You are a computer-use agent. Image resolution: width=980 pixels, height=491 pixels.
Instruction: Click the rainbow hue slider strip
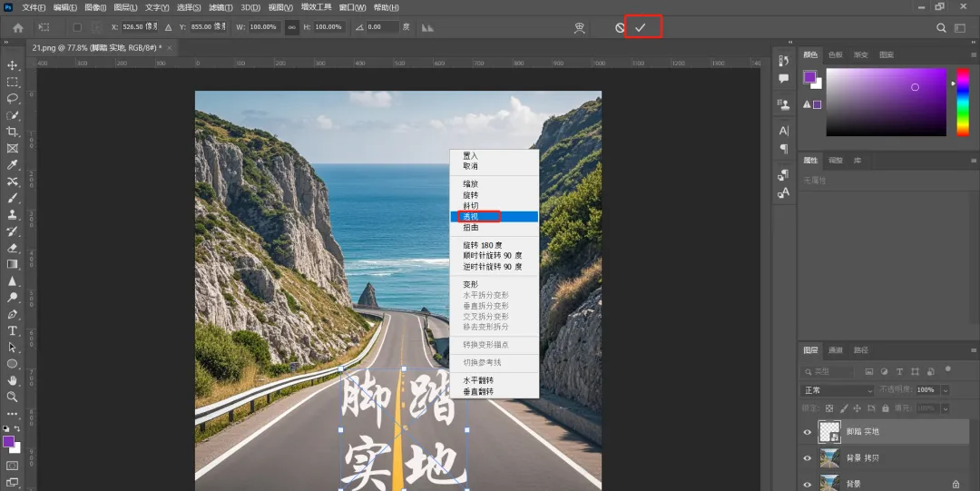click(x=963, y=102)
